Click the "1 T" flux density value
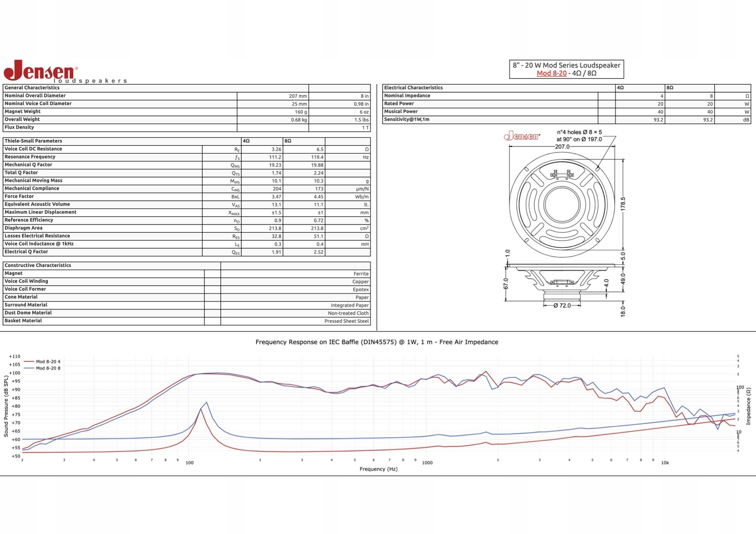This screenshot has height=534, width=756. [366, 128]
